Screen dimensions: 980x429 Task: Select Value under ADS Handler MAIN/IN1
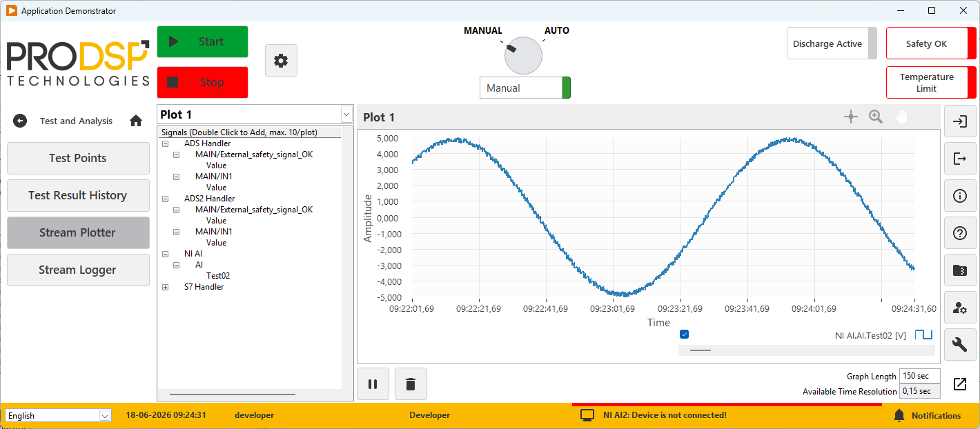[216, 188]
